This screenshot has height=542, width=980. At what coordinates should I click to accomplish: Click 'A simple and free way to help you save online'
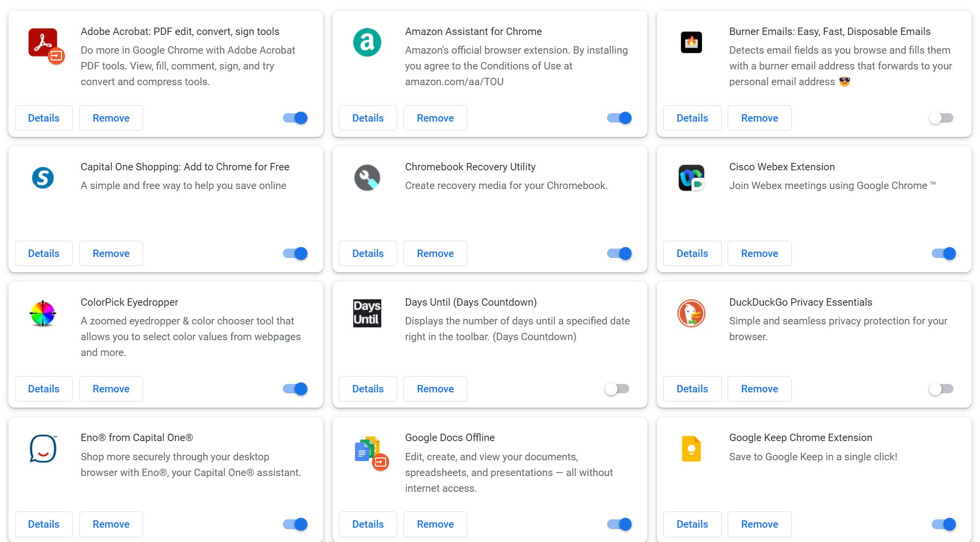click(184, 186)
